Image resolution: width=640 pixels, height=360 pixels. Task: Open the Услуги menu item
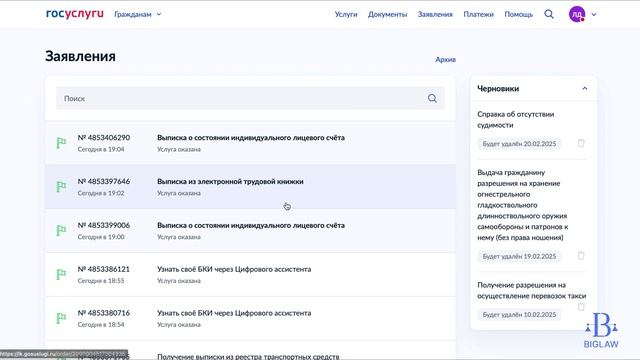[346, 14]
